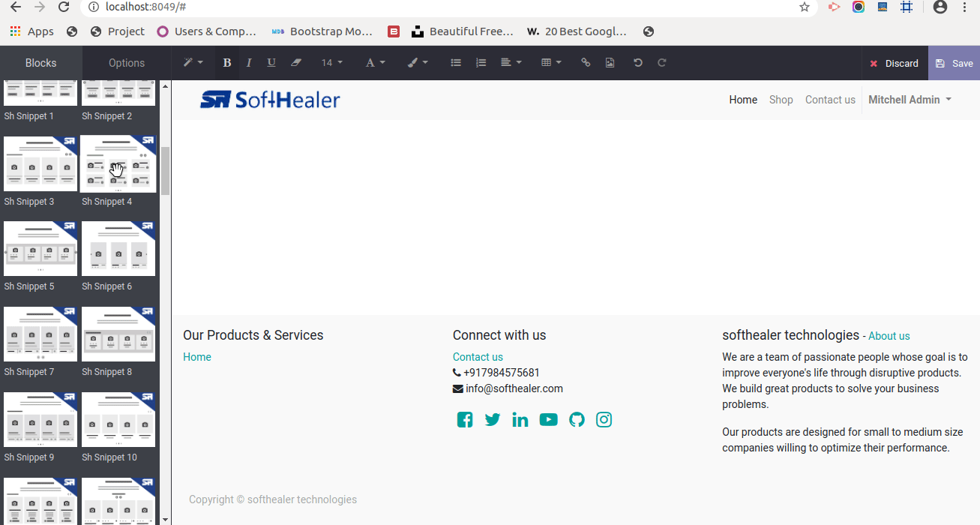Select the Sh Snippet 1 block

pyautogui.click(x=40, y=100)
